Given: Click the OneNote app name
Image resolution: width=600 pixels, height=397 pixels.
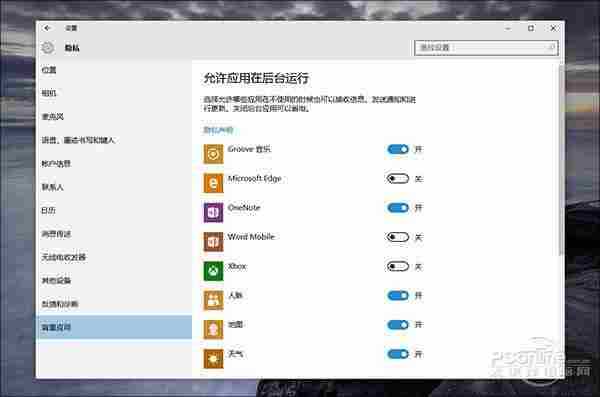Looking at the screenshot, I should (x=244, y=207).
